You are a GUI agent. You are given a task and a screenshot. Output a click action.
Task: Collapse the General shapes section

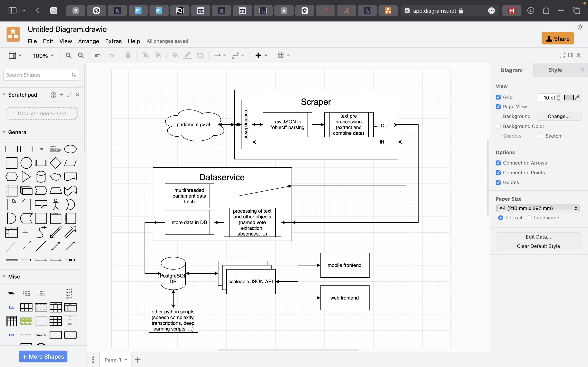pos(4,132)
